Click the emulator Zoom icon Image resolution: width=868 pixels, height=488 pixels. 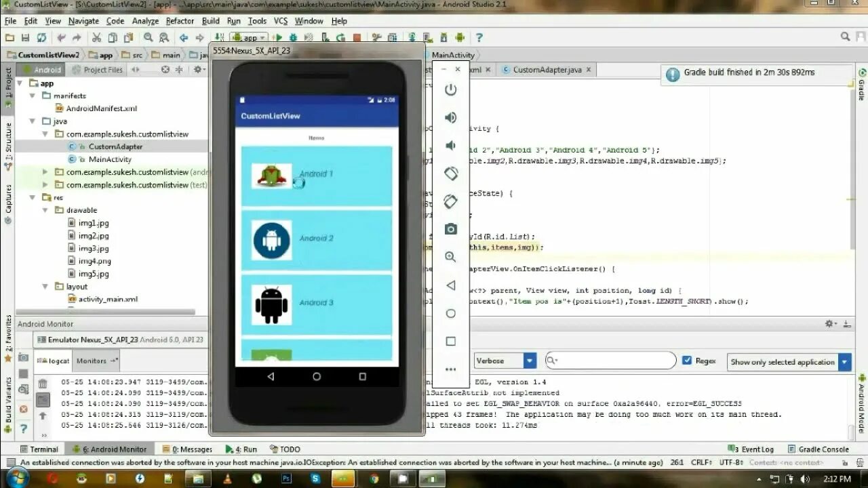pos(450,258)
